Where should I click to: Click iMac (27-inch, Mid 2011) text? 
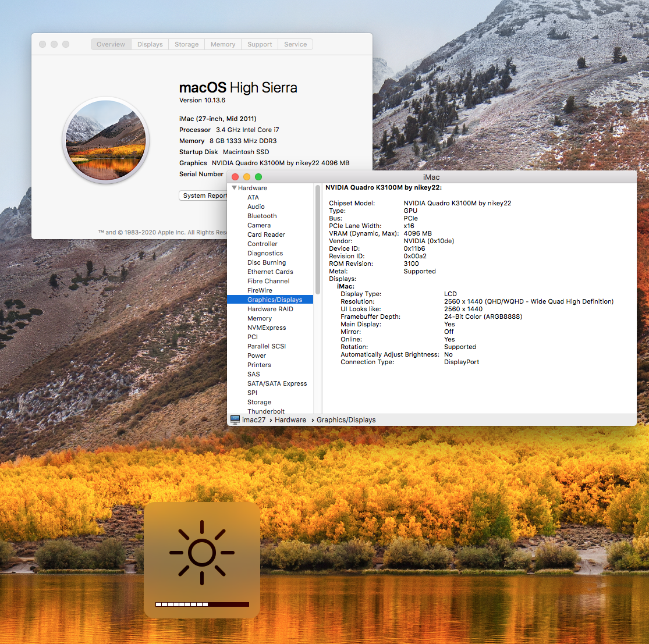218,119
